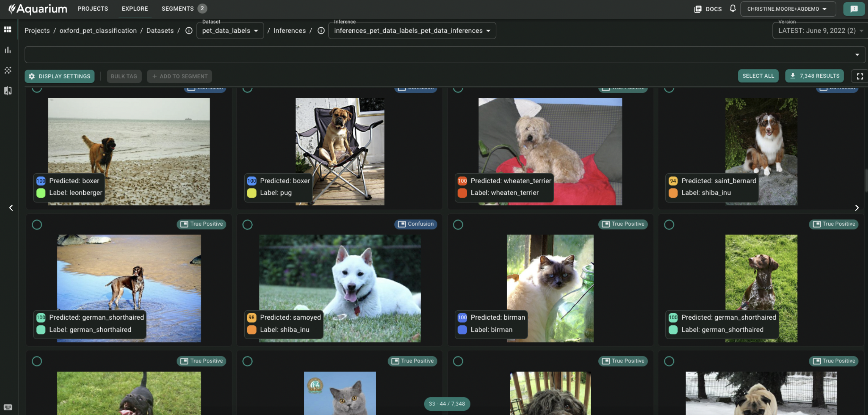Select the first german_shorthaired beach image circle
This screenshot has height=415, width=868.
coord(37,225)
